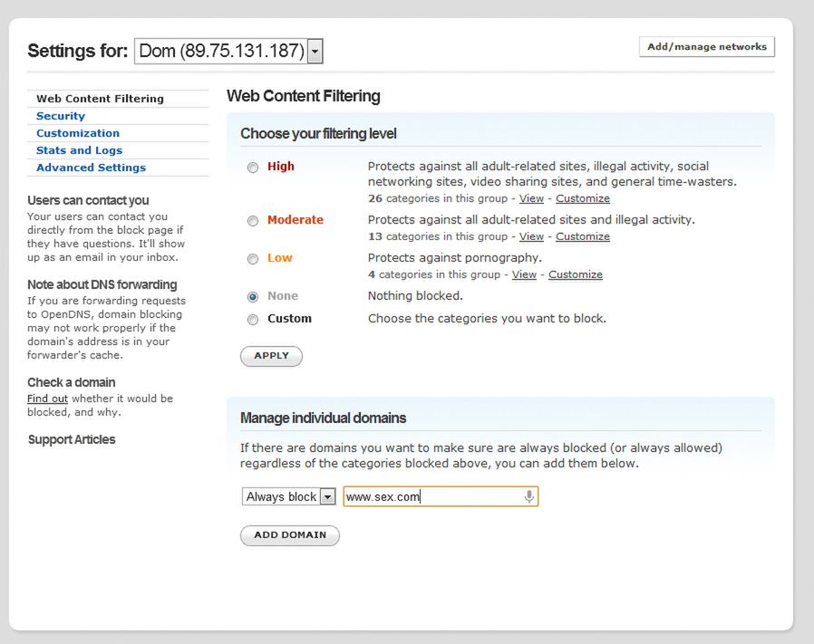Open the Support Articles heading
Viewport: 814px width, 644px height.
pos(72,439)
